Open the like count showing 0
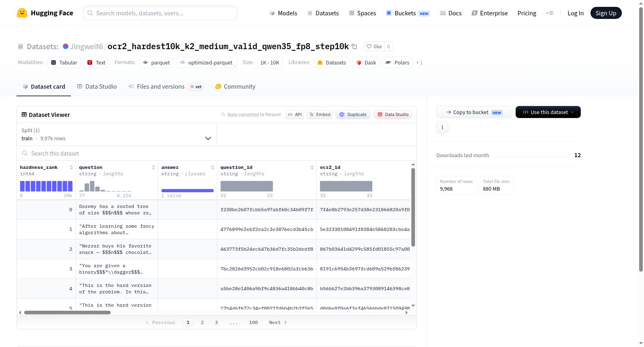 388,46
